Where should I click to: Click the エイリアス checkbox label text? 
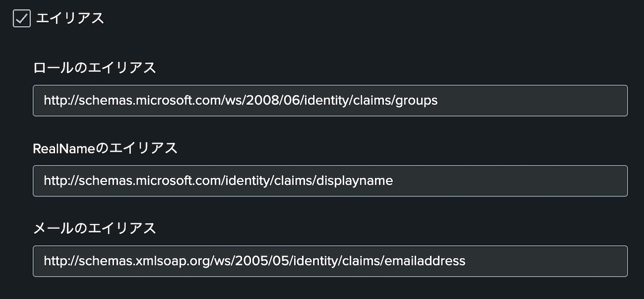coord(70,19)
